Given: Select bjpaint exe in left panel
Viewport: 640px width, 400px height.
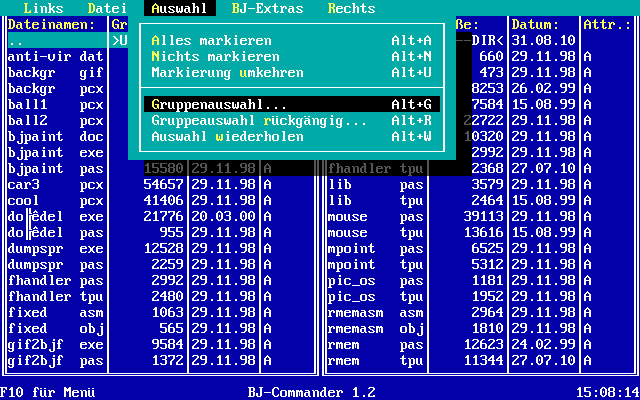Looking at the screenshot, I should [55, 153].
